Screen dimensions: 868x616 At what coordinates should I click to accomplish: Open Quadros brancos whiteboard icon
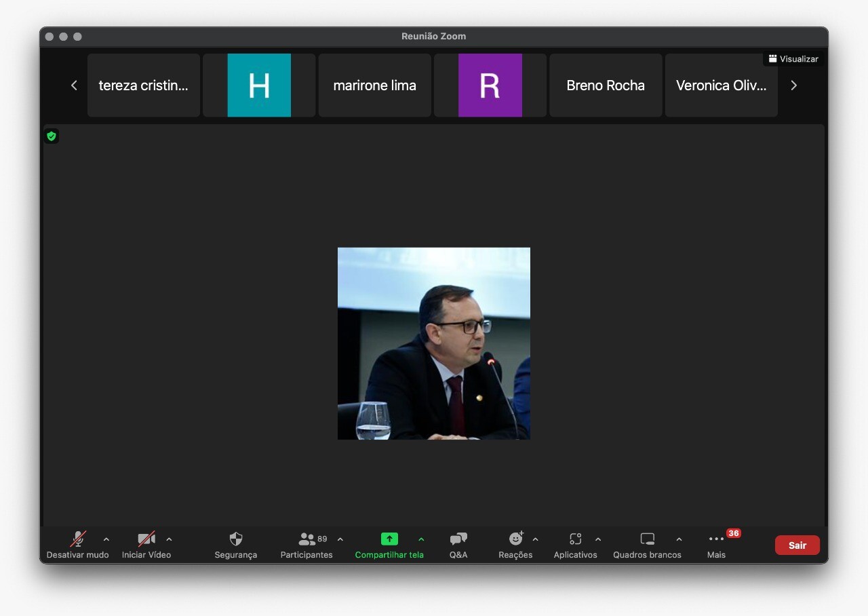tap(647, 539)
